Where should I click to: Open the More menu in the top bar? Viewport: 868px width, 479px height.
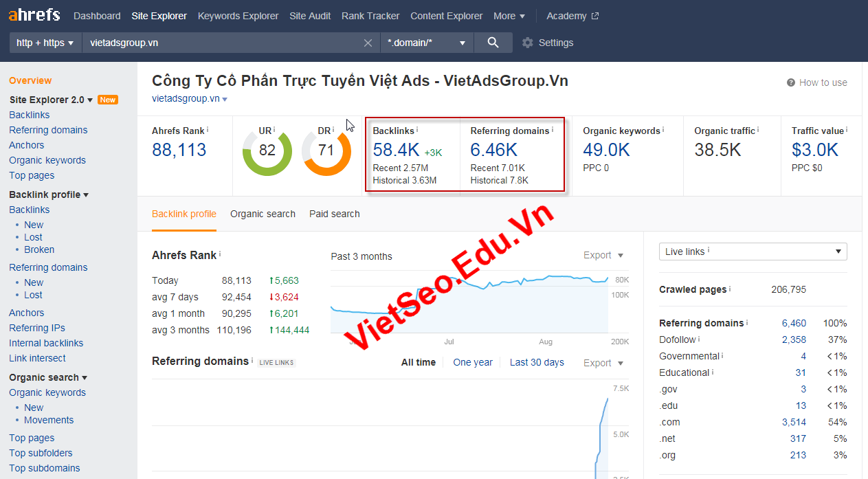point(508,15)
